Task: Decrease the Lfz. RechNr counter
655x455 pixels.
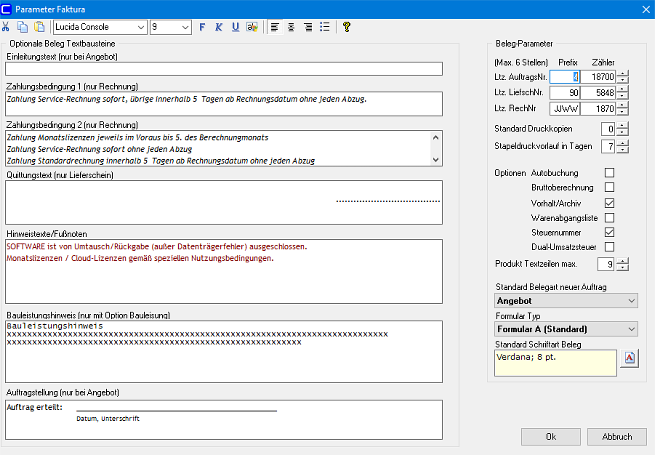Action: pos(623,112)
